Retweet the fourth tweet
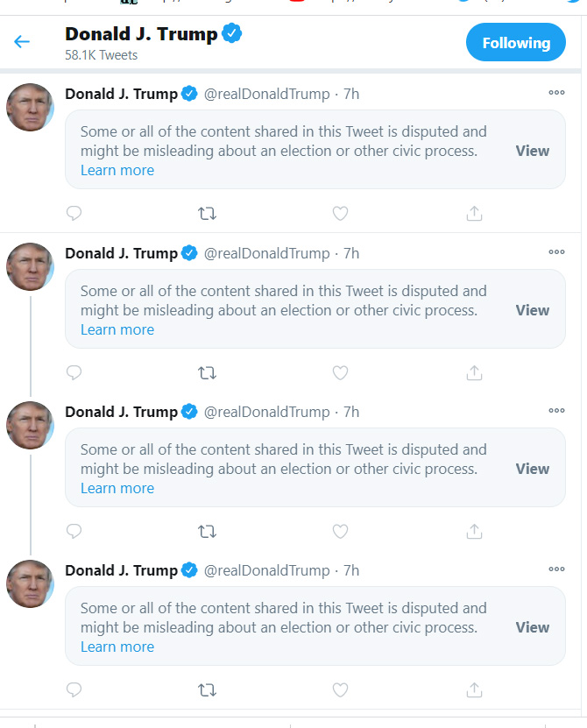This screenshot has width=587, height=728. (x=208, y=689)
